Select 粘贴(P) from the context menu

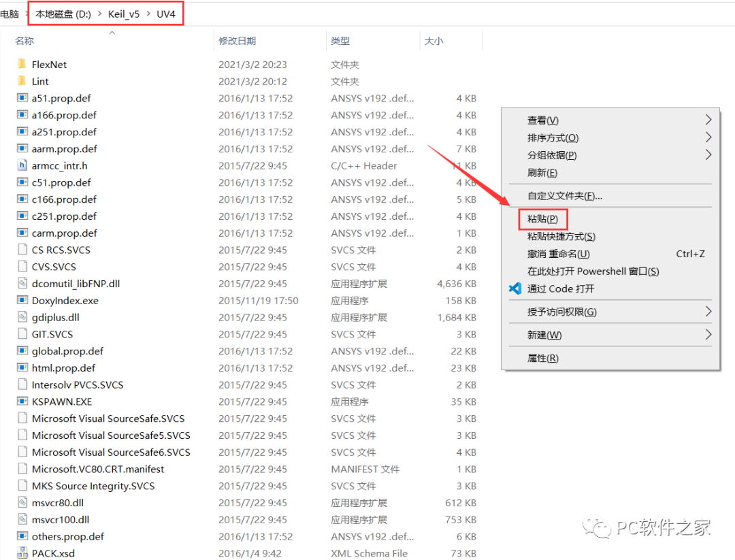click(543, 219)
